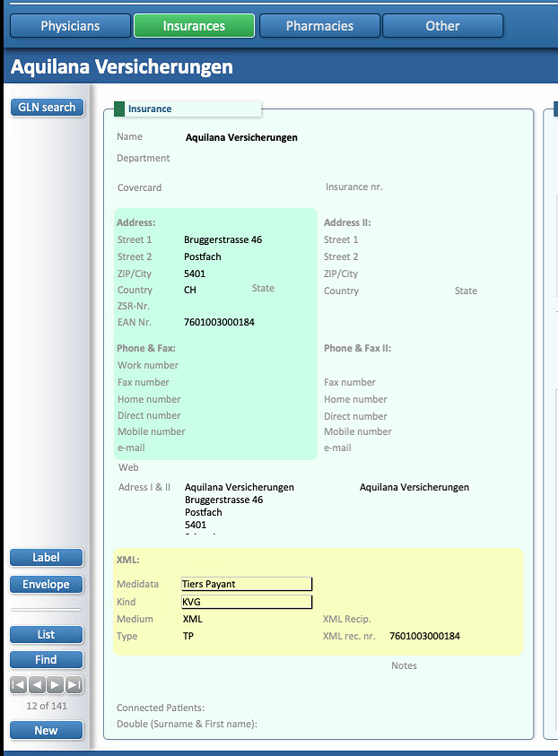Go to the next record
Screen dimensions: 558x756
pos(56,684)
